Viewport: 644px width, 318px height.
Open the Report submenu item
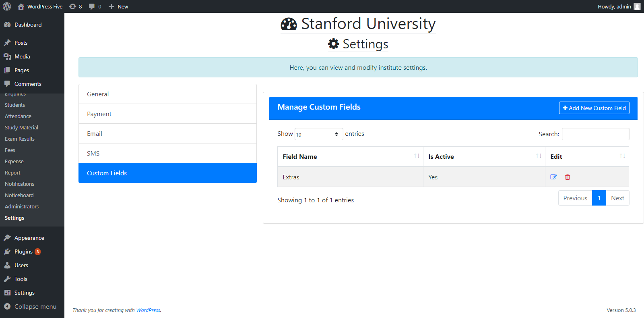(x=12, y=173)
